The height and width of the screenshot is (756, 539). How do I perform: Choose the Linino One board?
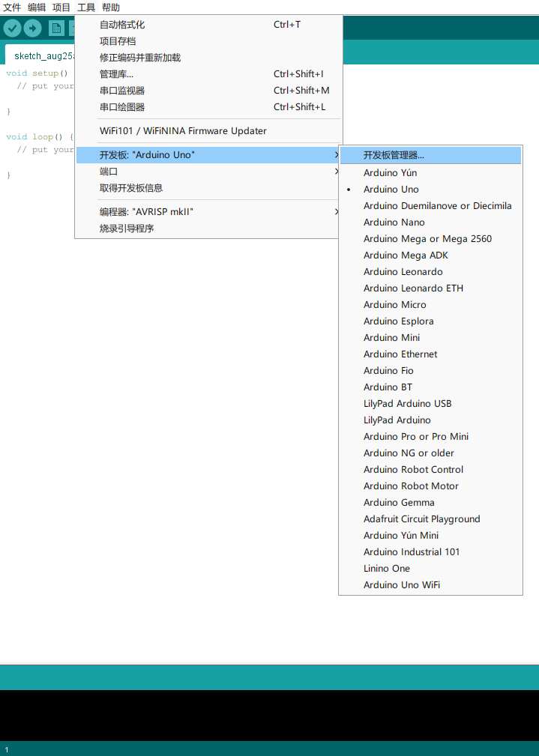coord(430,568)
